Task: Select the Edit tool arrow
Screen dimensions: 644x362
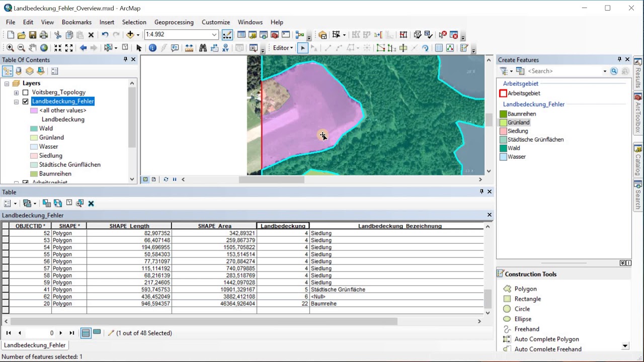Action: click(x=302, y=48)
